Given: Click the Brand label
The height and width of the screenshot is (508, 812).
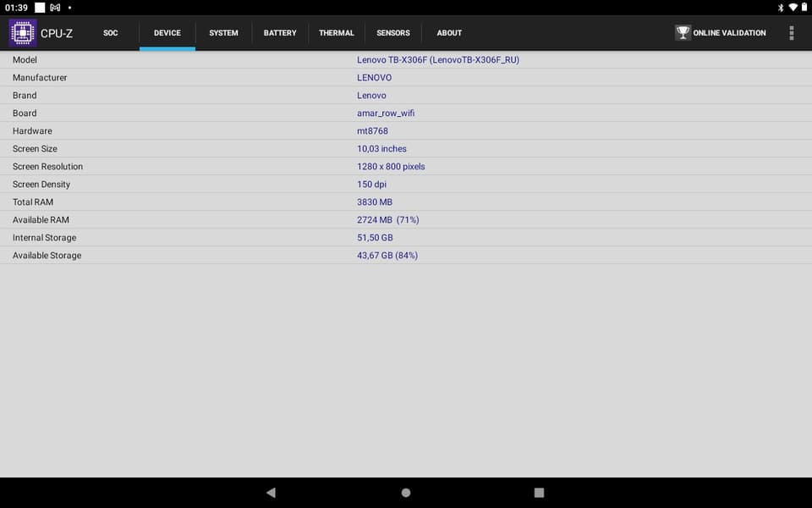Looking at the screenshot, I should [25, 96].
